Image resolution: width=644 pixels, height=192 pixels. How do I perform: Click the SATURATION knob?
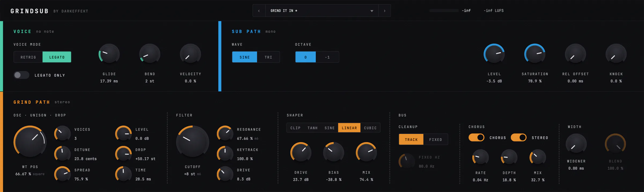tap(535, 54)
